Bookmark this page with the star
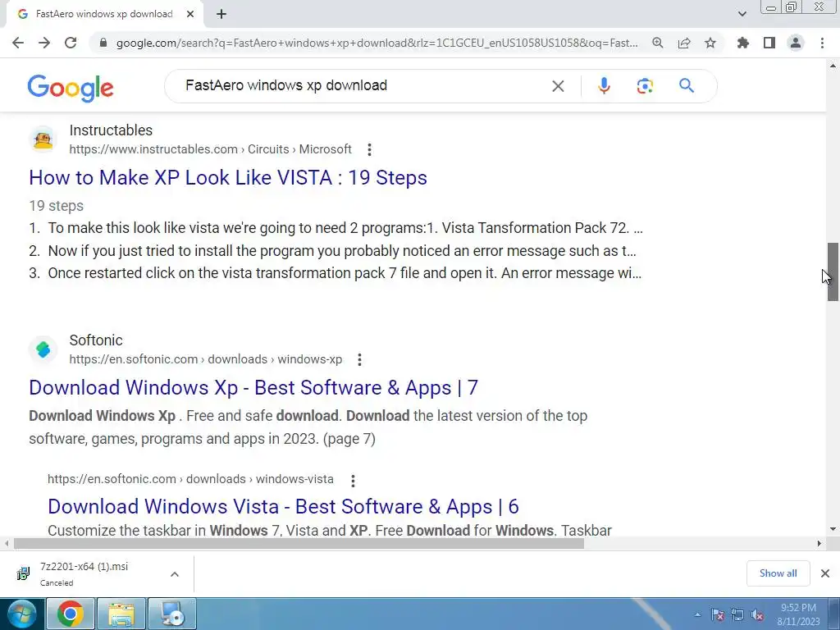This screenshot has height=630, width=840. (710, 43)
